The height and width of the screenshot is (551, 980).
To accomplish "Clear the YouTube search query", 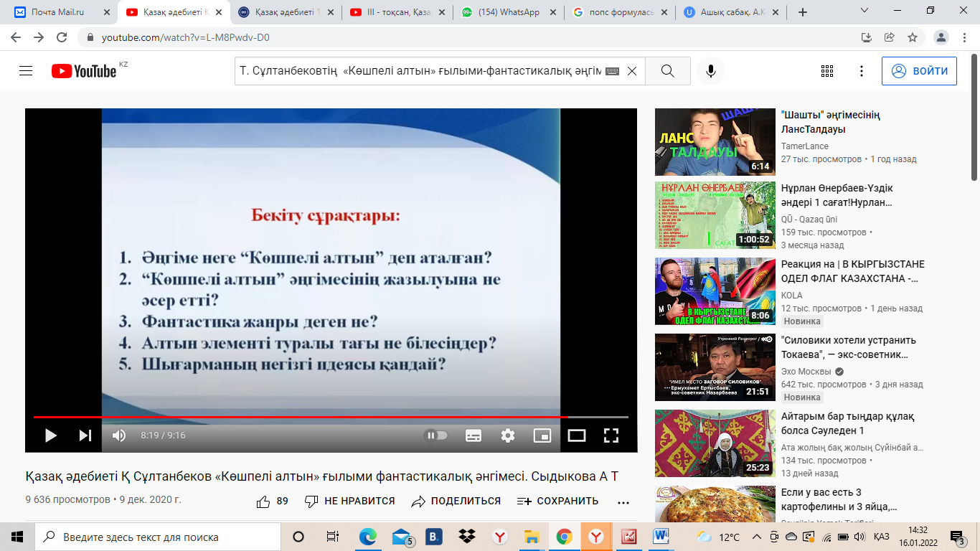I will 632,71.
